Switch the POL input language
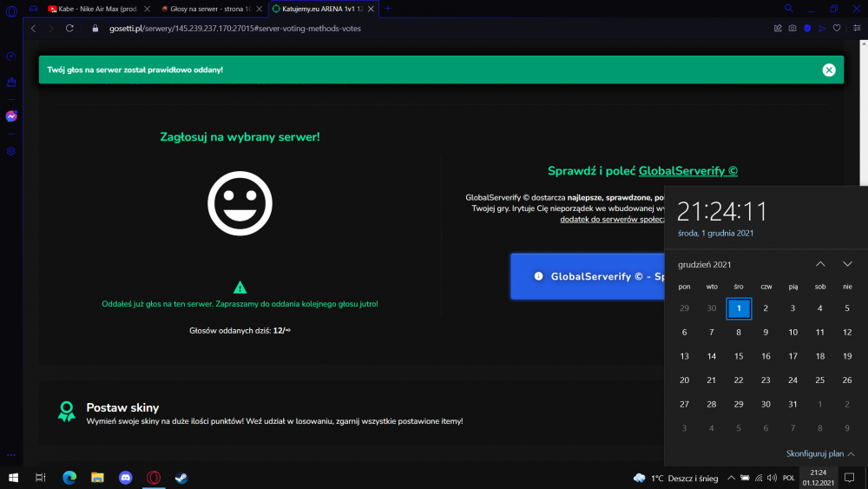This screenshot has width=868, height=489. tap(788, 478)
